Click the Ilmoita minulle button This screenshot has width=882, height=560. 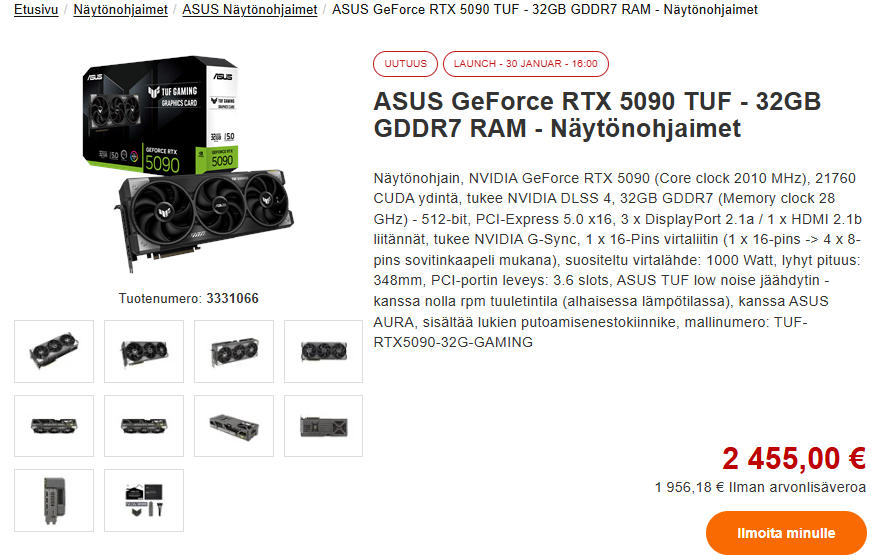coord(786,532)
